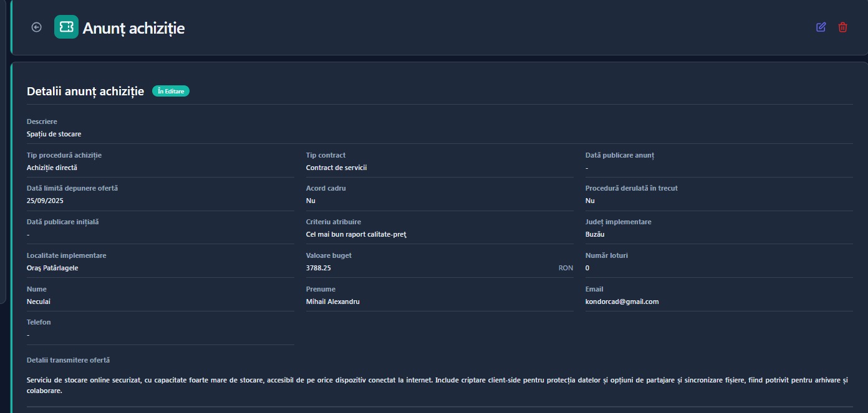Click the "Anunț achiziție" page title
868x413 pixels.
point(133,28)
